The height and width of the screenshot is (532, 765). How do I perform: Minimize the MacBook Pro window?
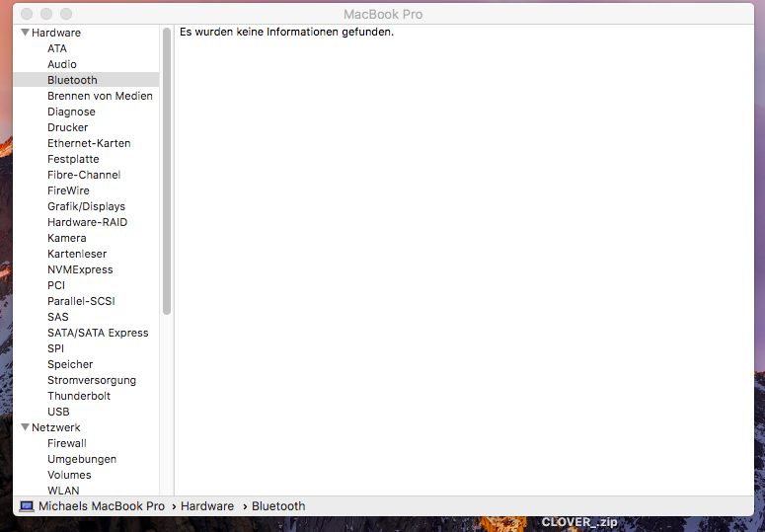pos(46,14)
